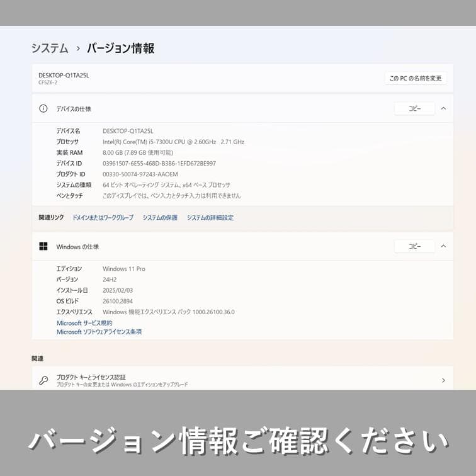
Task: Click the 関連リンク label
Action: [x=51, y=217]
